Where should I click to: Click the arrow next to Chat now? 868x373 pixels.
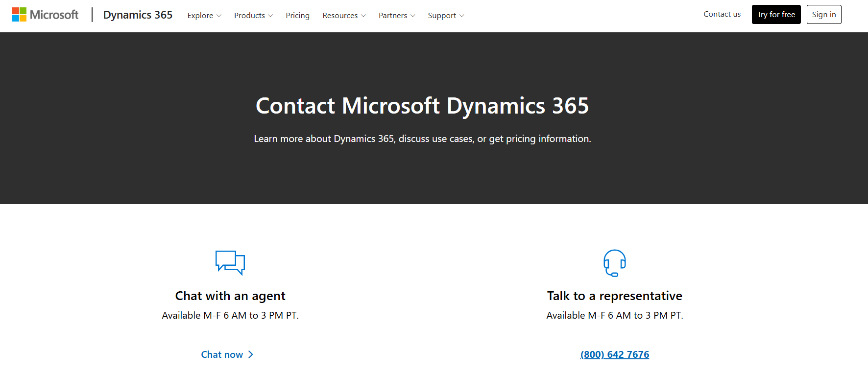click(251, 354)
